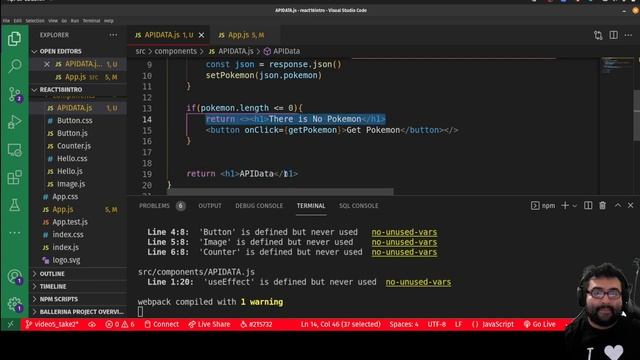Click the Open Changes icon in the editor toolbar
The width and height of the screenshot is (640, 360).
[x=598, y=36]
